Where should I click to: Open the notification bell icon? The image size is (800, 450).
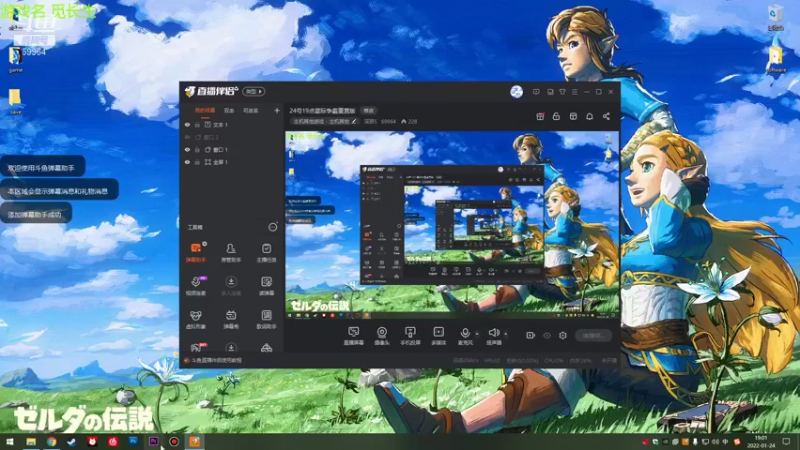tap(589, 116)
